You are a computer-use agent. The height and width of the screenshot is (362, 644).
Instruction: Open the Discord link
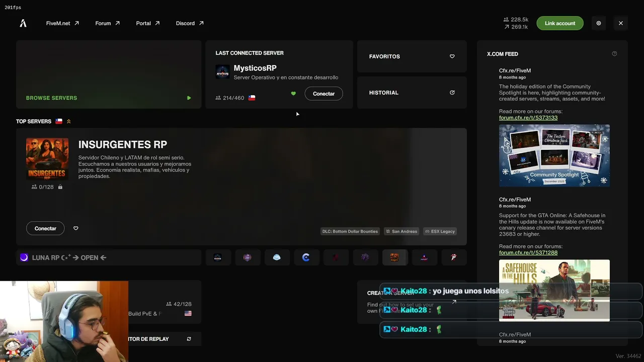[190, 23]
